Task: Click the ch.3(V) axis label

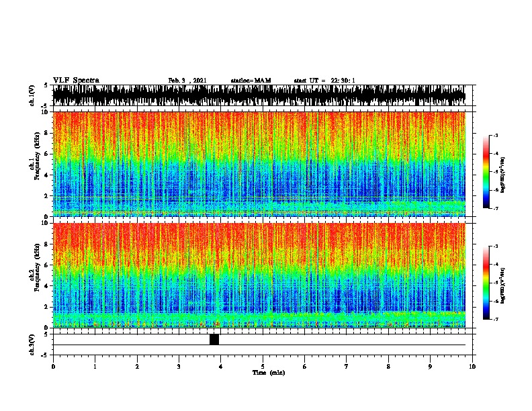Action: click(x=32, y=345)
